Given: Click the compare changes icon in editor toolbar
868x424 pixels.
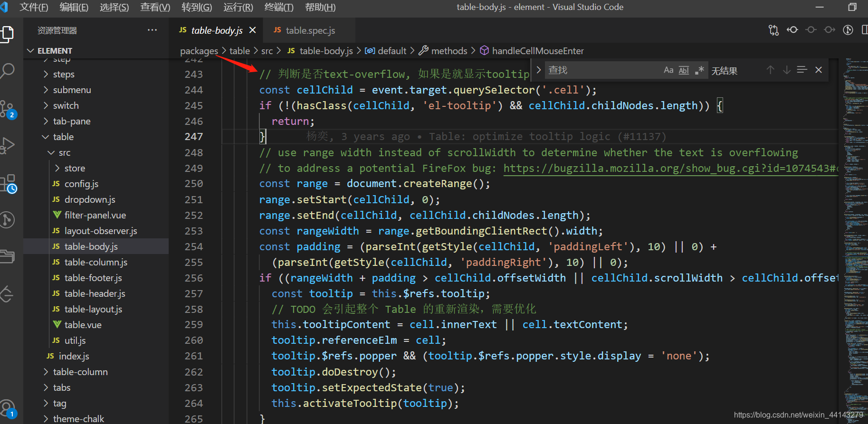Looking at the screenshot, I should point(773,30).
